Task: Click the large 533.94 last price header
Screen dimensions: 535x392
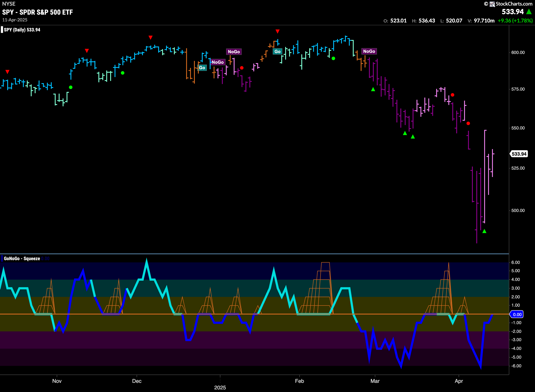Action: pos(513,12)
